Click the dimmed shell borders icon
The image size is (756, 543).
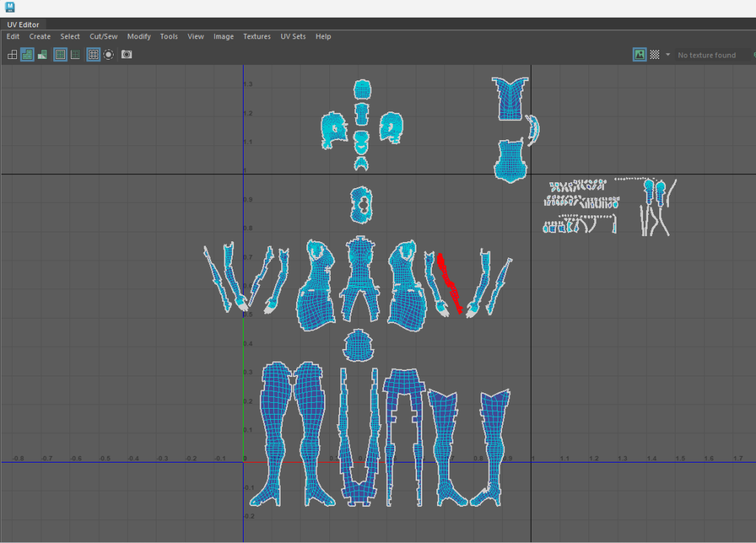[x=75, y=55]
